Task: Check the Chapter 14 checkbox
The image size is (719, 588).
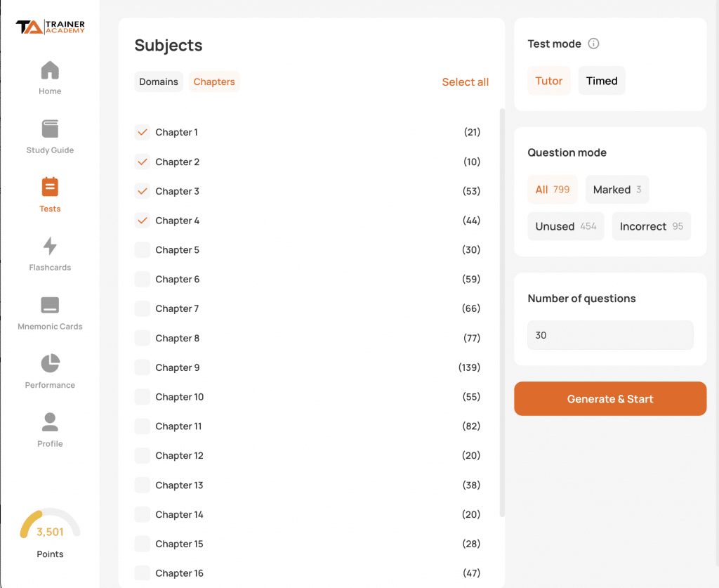Action: 143,515
